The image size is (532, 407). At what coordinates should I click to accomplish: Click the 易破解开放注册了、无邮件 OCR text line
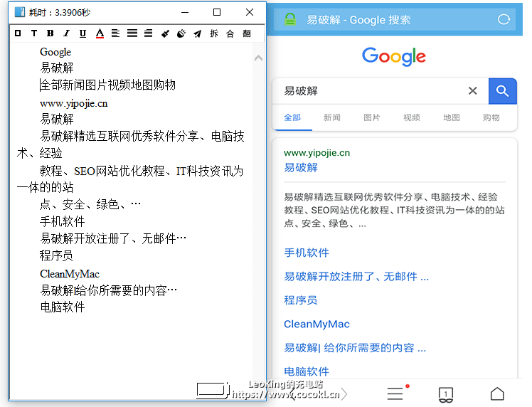click(x=113, y=238)
